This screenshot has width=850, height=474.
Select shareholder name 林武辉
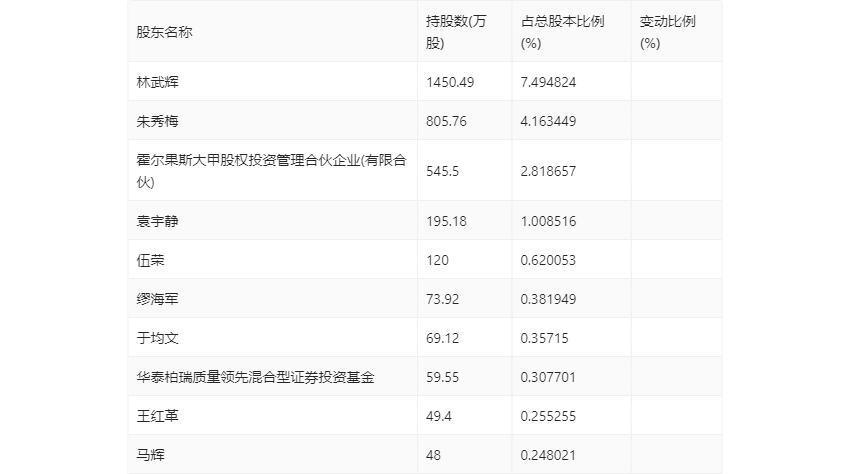click(x=157, y=82)
